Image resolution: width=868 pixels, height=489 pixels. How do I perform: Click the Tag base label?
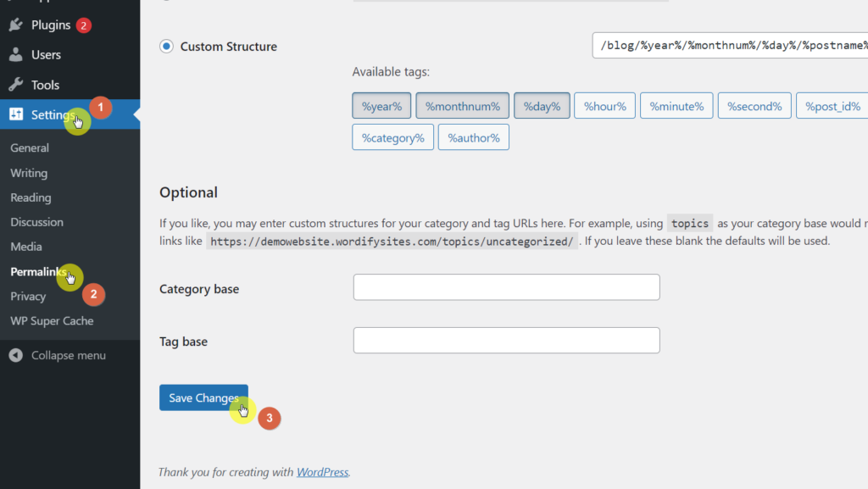[x=183, y=342]
